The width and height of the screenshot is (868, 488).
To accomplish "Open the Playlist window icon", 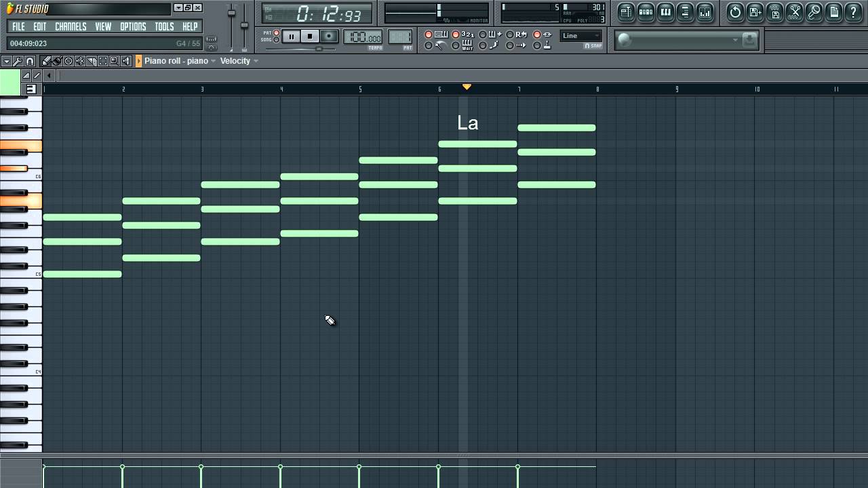I will 626,12.
